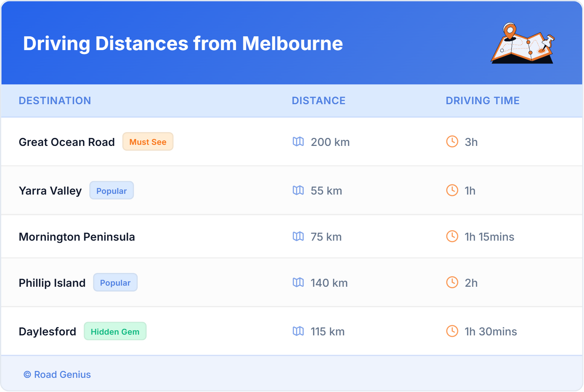Select Popular badge for Yarra Valley
The height and width of the screenshot is (392, 584).
tap(111, 191)
